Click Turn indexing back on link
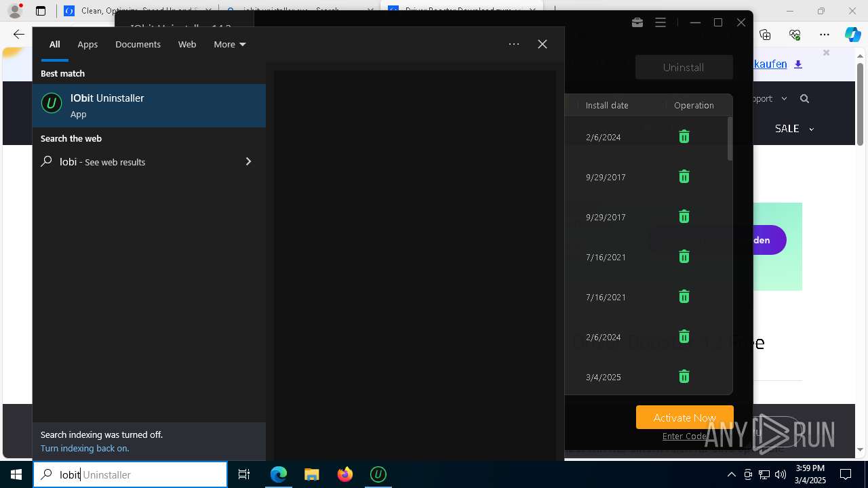The height and width of the screenshot is (488, 868). tap(85, 448)
